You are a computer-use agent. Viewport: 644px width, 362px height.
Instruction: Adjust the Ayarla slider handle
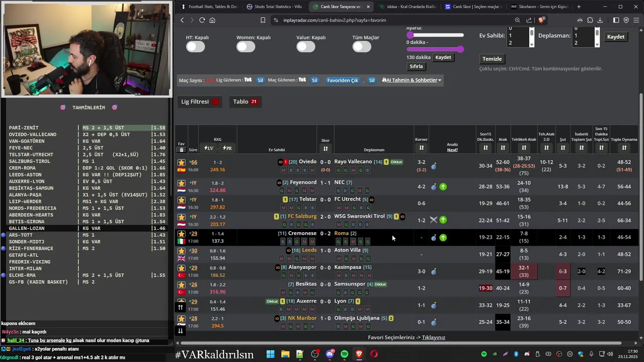point(410,35)
